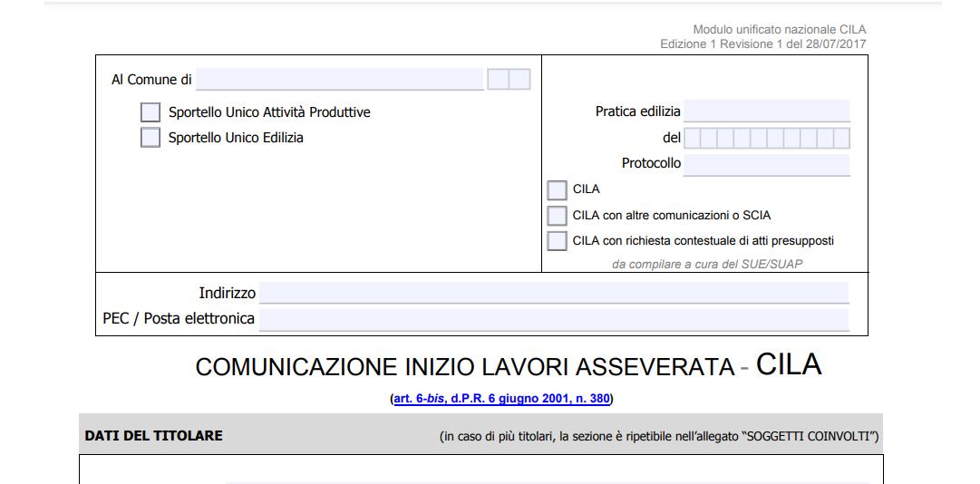Image resolution: width=980 pixels, height=484 pixels.
Task: Focus the Protocollo input field
Action: 767,164
